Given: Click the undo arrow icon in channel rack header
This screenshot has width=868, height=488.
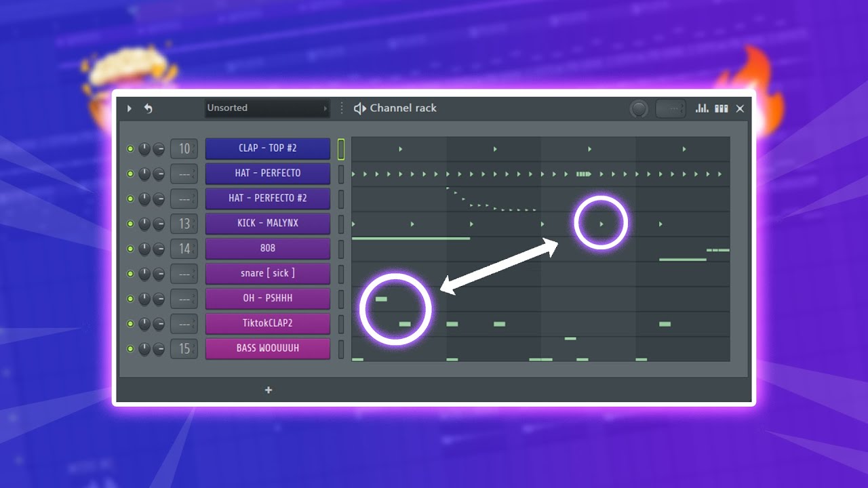Looking at the screenshot, I should point(148,108).
